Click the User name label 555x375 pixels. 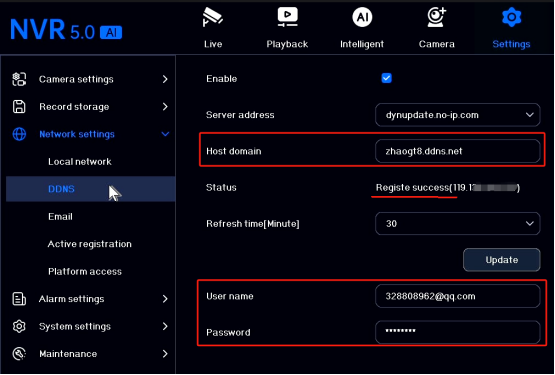pyautogui.click(x=230, y=296)
